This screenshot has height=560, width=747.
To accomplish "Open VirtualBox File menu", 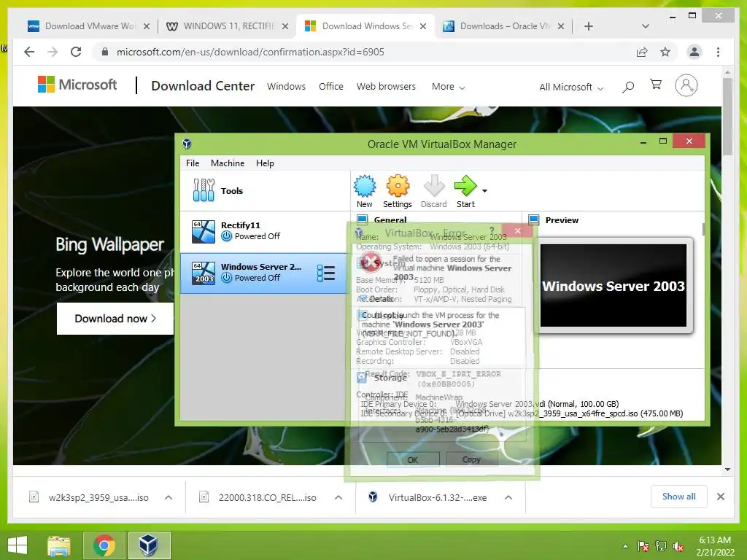I will (193, 163).
